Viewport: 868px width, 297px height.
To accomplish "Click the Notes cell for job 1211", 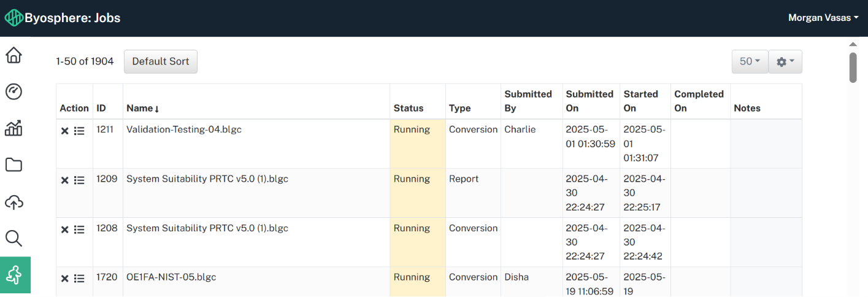I will [766, 144].
